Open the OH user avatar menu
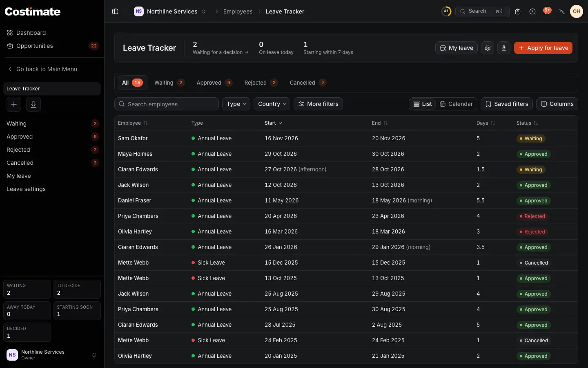 [x=577, y=11]
